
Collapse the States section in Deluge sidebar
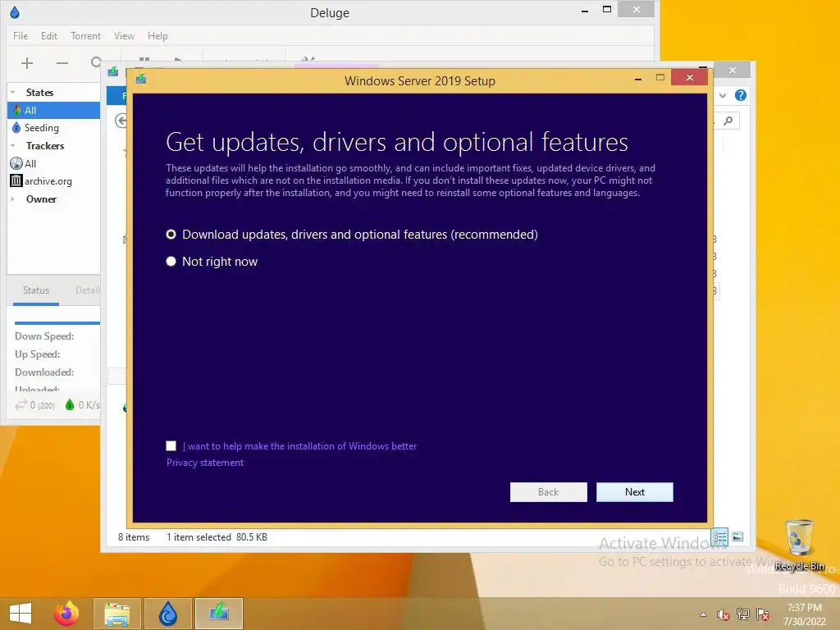[x=13, y=92]
